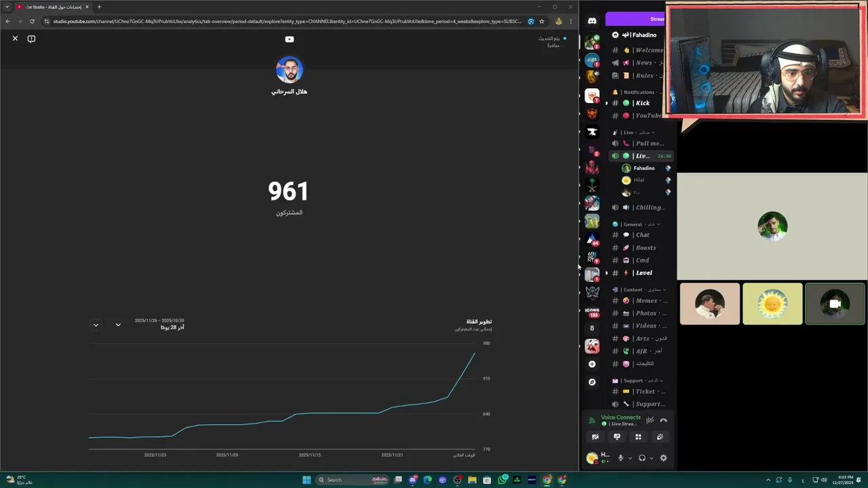The width and height of the screenshot is (868, 488).
Task: Click the YouTube logo at top center
Action: click(x=290, y=39)
